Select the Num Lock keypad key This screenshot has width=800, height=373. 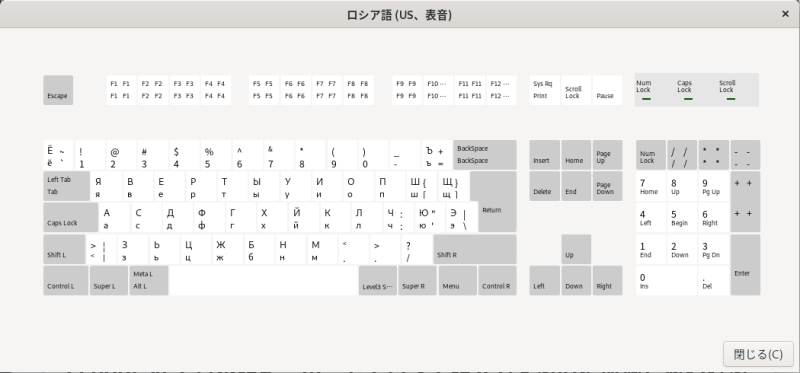[651, 155]
